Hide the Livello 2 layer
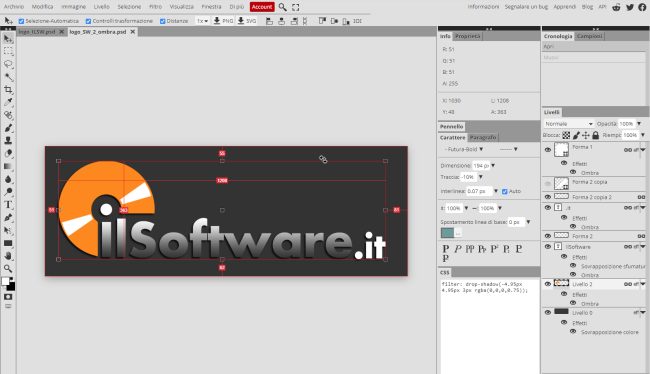 pyautogui.click(x=548, y=284)
